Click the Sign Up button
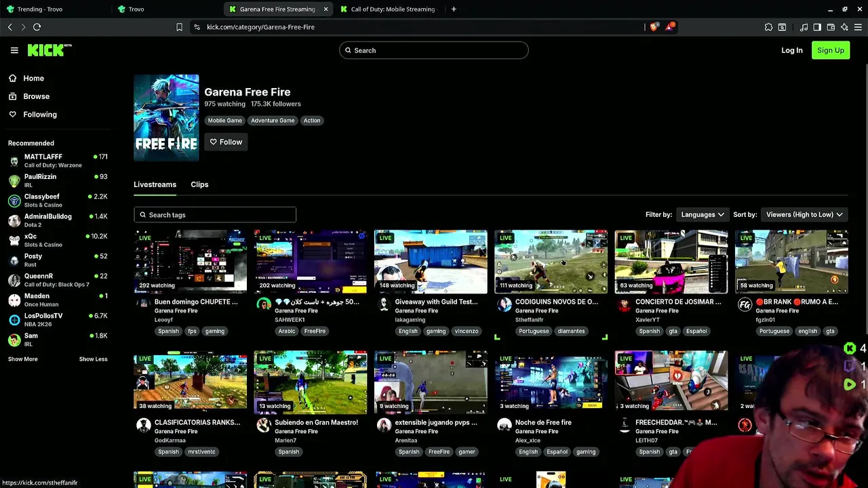The width and height of the screenshot is (868, 488). [x=831, y=50]
